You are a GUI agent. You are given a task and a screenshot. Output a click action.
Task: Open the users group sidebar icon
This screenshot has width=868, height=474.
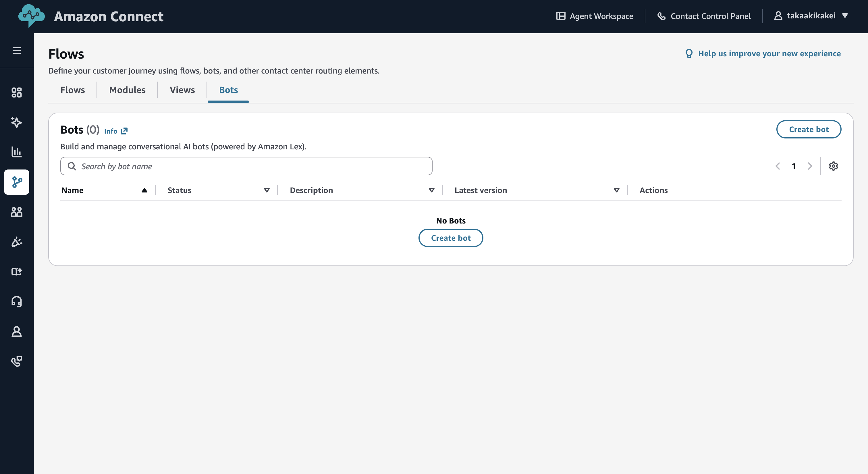[x=16, y=212]
